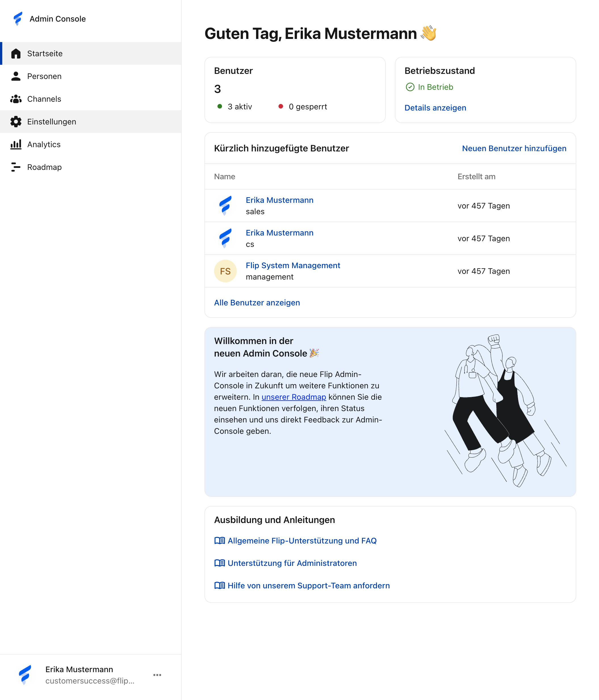Click the avatar in the sales user row
Image resolution: width=599 pixels, height=700 pixels.
(x=225, y=206)
